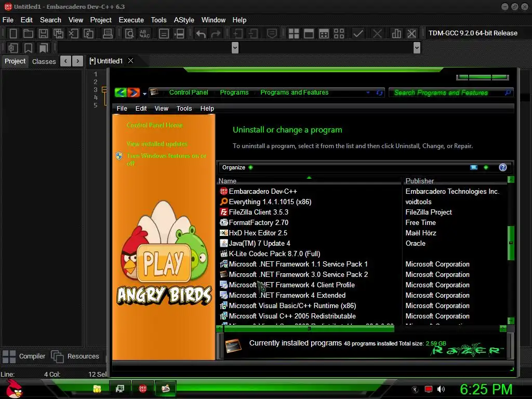This screenshot has width=532, height=399.
Task: Click Turn Windows features on or off
Action: (x=166, y=159)
